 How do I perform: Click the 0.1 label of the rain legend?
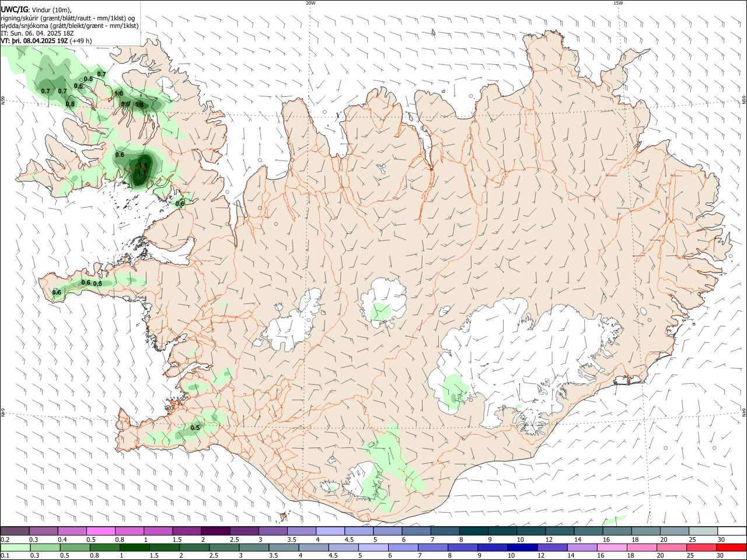click(5, 555)
